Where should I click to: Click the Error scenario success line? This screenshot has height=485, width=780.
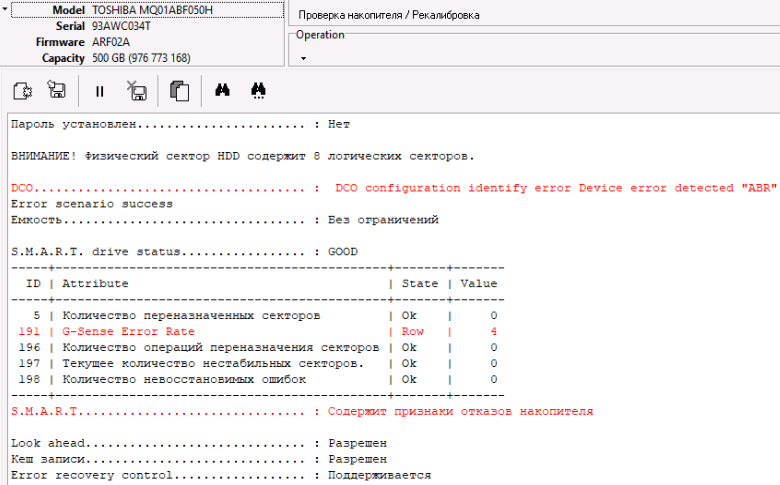[92, 204]
